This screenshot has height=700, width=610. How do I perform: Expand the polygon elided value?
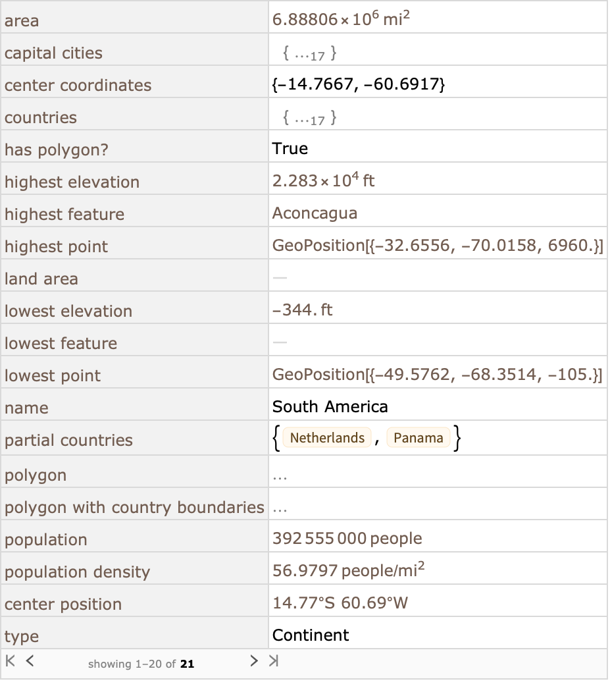[280, 476]
